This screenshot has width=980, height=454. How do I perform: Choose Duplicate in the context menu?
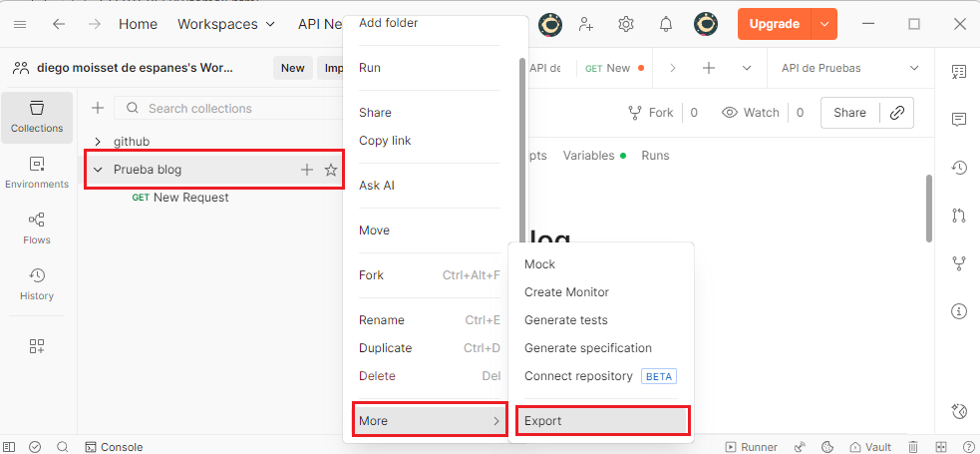(385, 348)
